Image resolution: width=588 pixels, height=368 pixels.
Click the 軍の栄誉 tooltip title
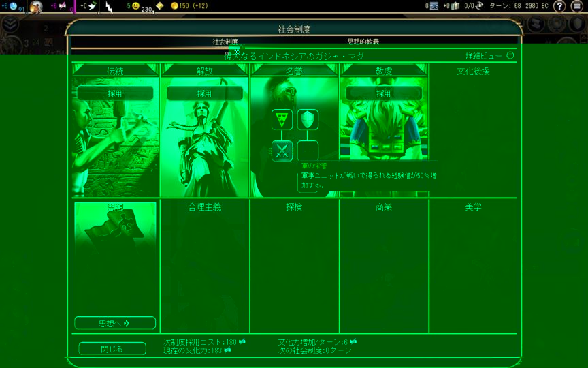314,166
